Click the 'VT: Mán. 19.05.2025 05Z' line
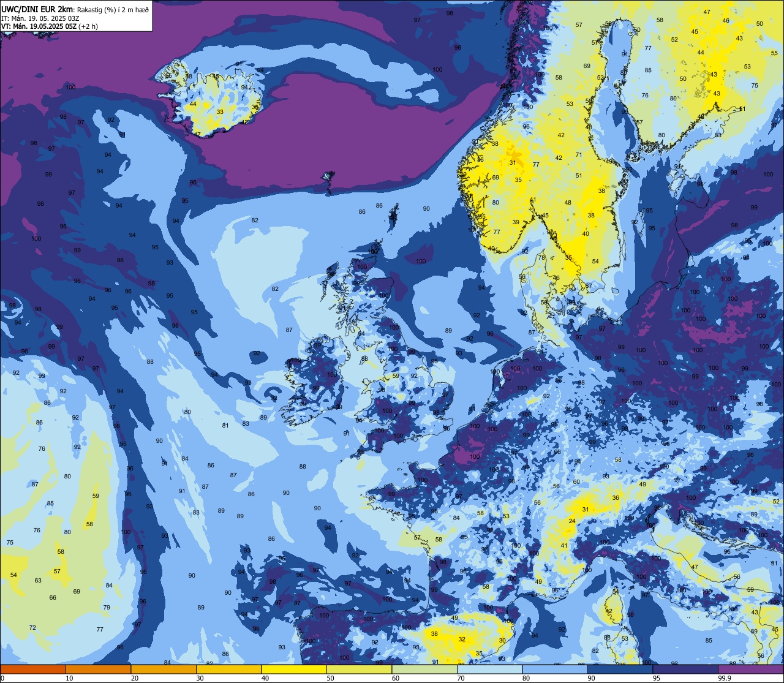Image resolution: width=784 pixels, height=683 pixels. [x=39, y=26]
